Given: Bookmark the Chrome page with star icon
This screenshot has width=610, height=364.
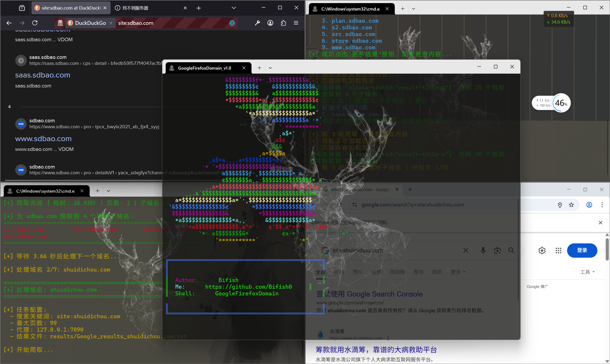Looking at the screenshot, I should pyautogui.click(x=571, y=205).
